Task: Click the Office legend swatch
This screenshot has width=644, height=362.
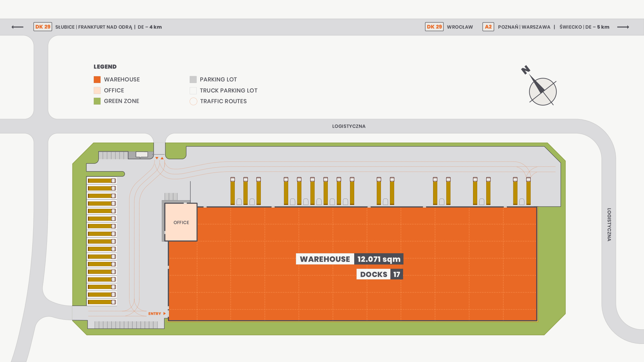Action: [x=97, y=90]
